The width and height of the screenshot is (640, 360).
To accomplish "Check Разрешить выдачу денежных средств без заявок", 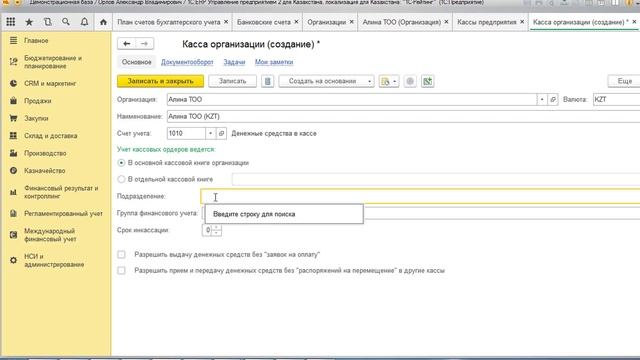I will [x=121, y=255].
